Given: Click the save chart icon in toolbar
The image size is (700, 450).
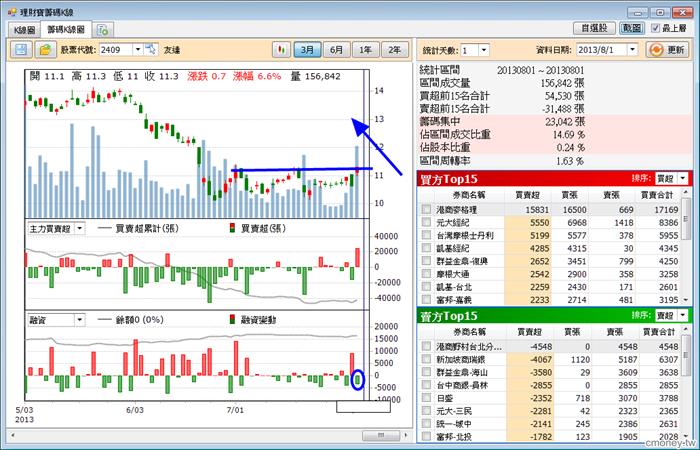Looking at the screenshot, I should [21, 50].
